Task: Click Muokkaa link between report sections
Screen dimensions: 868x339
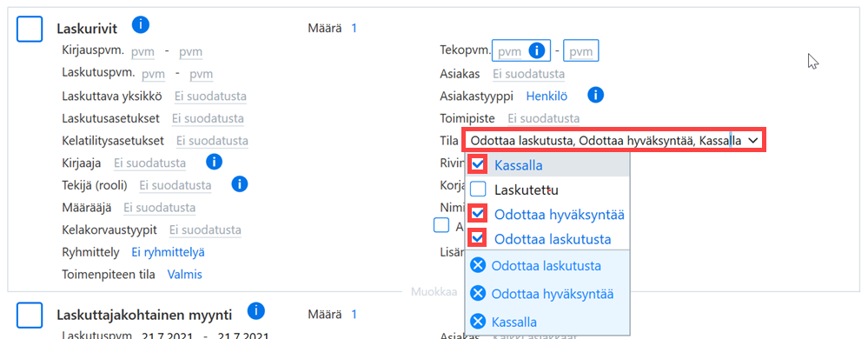Action: coord(434,291)
